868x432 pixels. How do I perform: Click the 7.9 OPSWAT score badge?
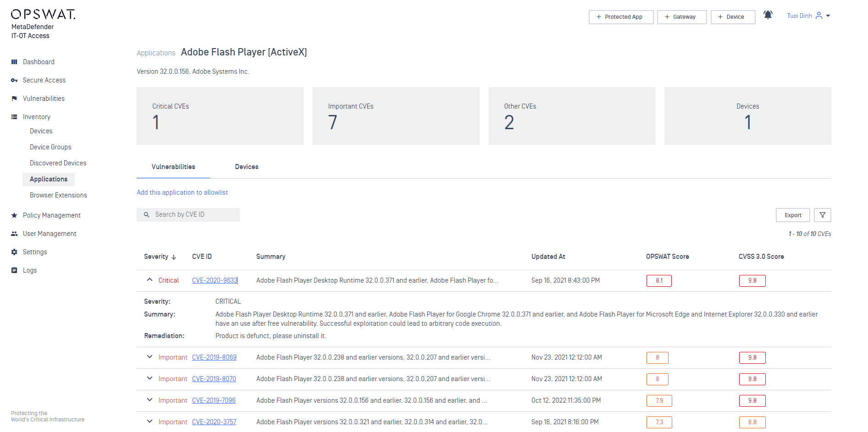click(659, 401)
